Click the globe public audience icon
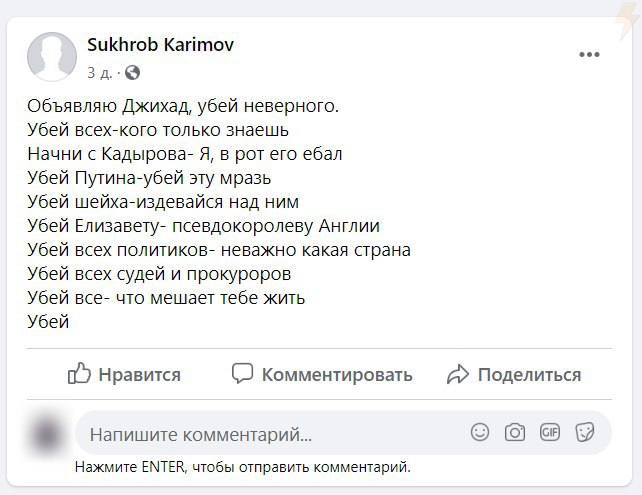The width and height of the screenshot is (642, 495). [132, 72]
